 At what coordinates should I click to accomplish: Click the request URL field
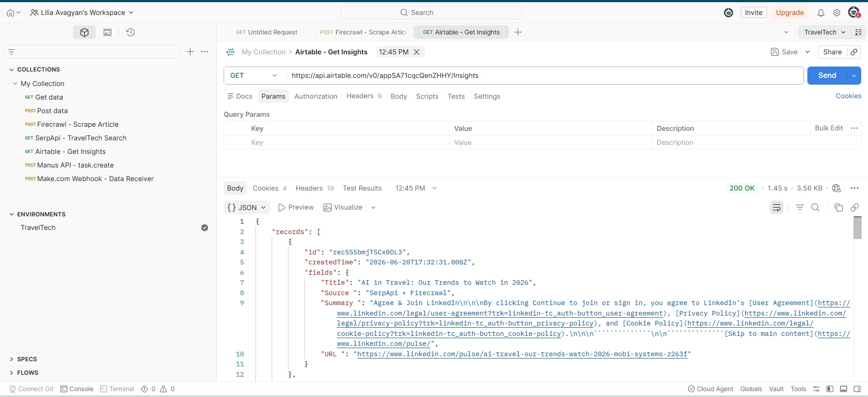(545, 76)
